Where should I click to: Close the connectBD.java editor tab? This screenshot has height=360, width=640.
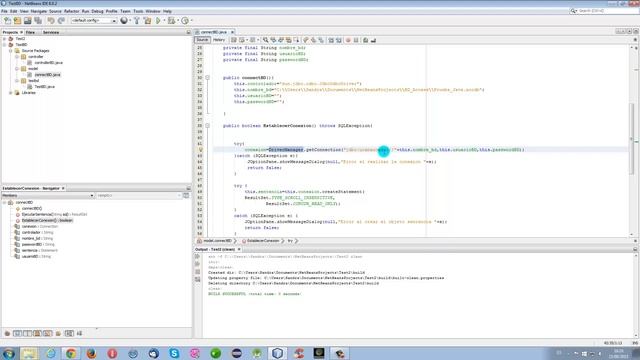(232, 32)
